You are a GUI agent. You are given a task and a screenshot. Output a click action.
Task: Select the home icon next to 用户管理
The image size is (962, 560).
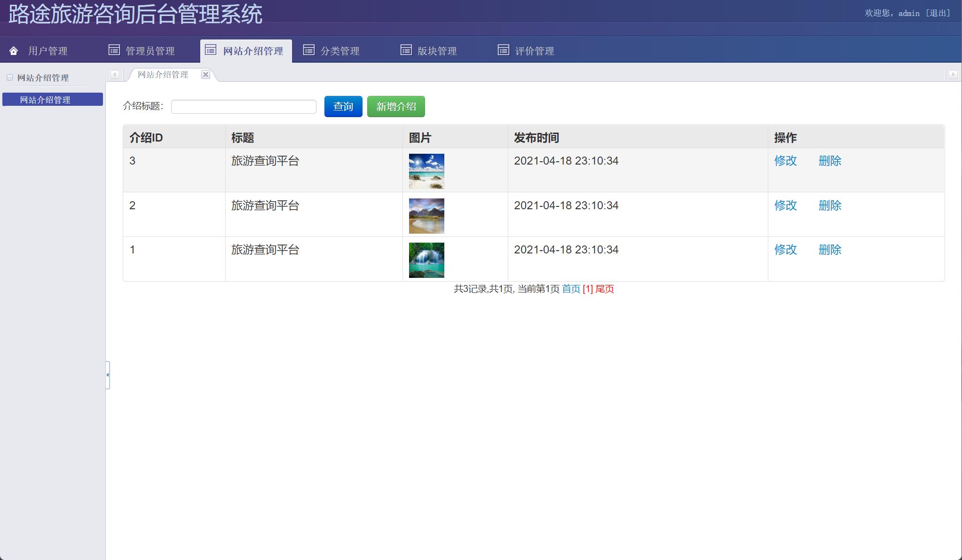point(13,50)
